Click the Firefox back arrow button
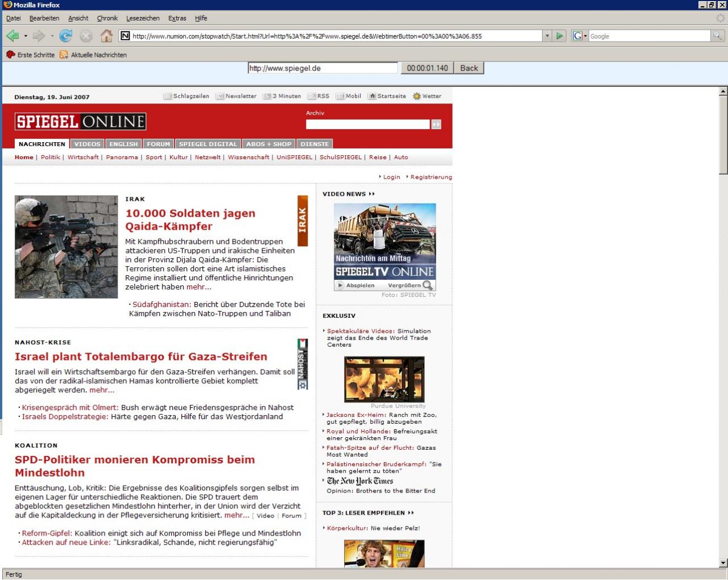 tap(13, 36)
